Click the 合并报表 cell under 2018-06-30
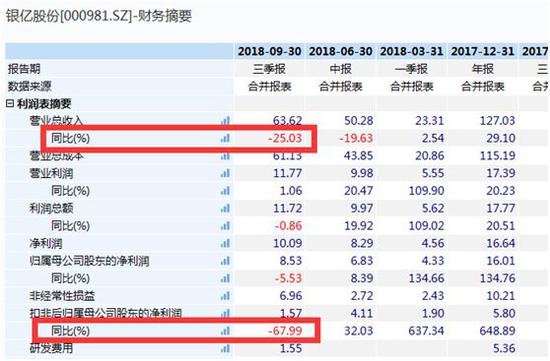Viewport: 550px width, 361px height. point(341,86)
